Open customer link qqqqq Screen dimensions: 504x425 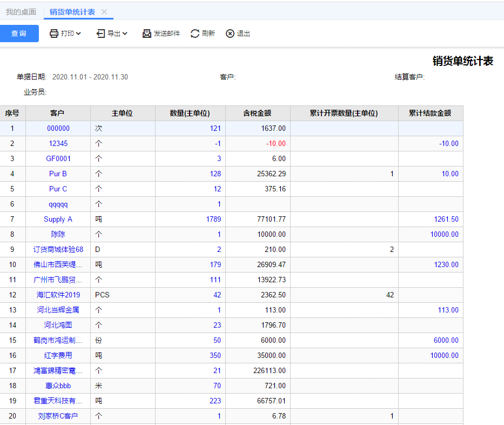[x=58, y=204]
